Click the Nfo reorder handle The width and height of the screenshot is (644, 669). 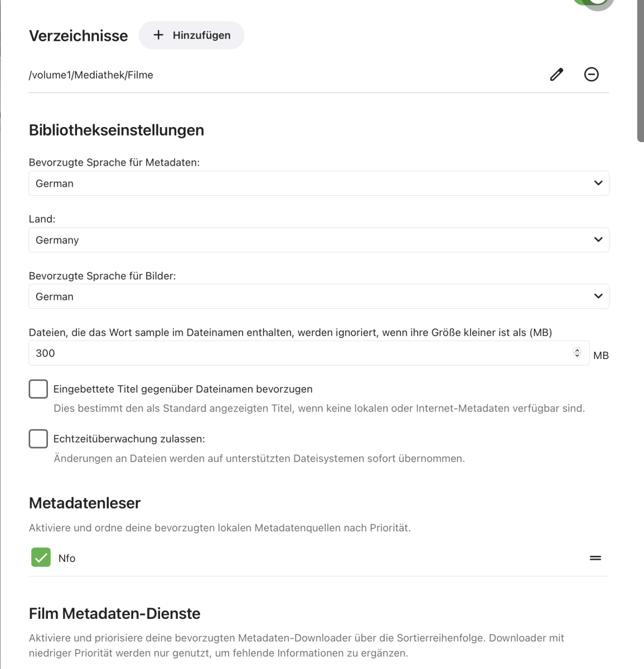[x=595, y=557]
